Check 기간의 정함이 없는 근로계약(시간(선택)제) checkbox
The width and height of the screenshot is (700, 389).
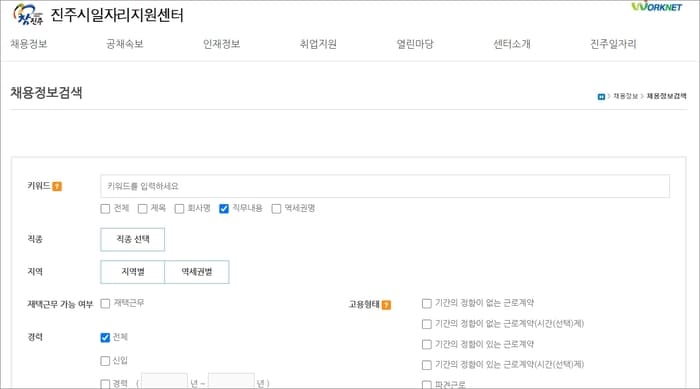click(427, 324)
